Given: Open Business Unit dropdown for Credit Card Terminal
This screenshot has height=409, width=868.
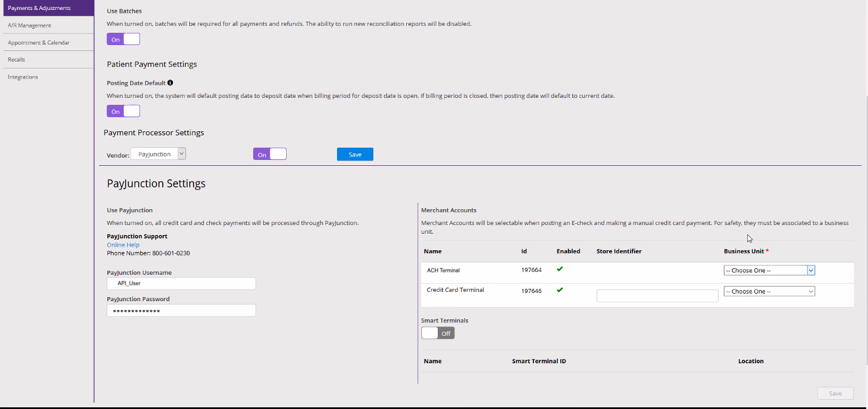Looking at the screenshot, I should click(769, 291).
